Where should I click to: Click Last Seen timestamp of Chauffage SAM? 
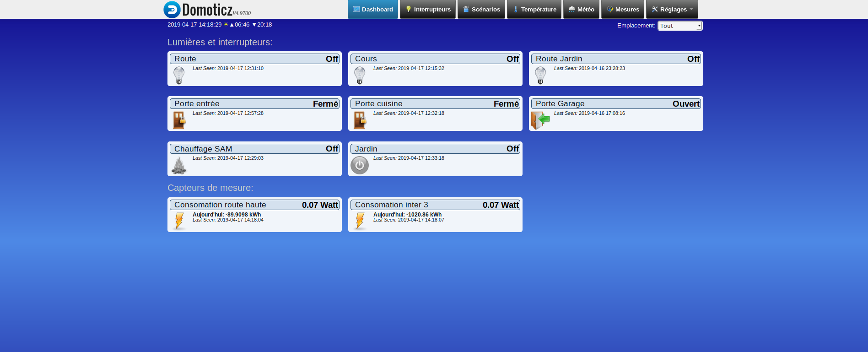[x=228, y=158]
